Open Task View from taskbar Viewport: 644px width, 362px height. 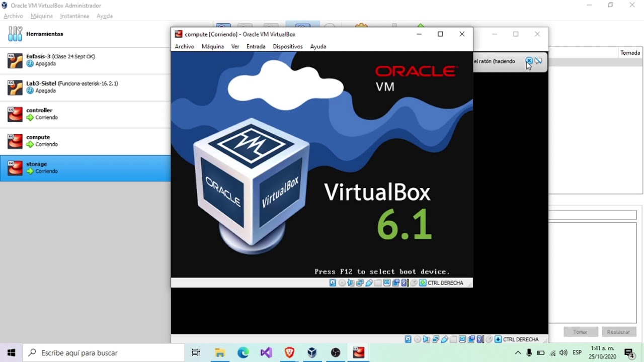pos(196,352)
